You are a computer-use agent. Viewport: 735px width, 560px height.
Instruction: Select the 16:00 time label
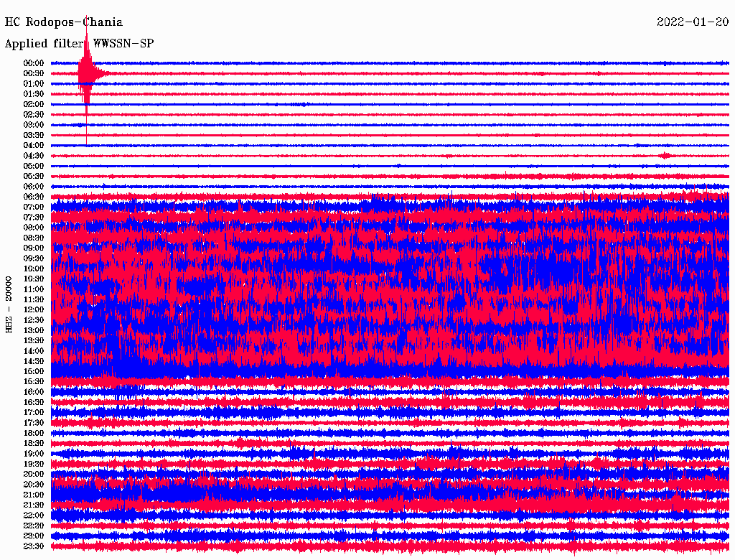pos(34,391)
